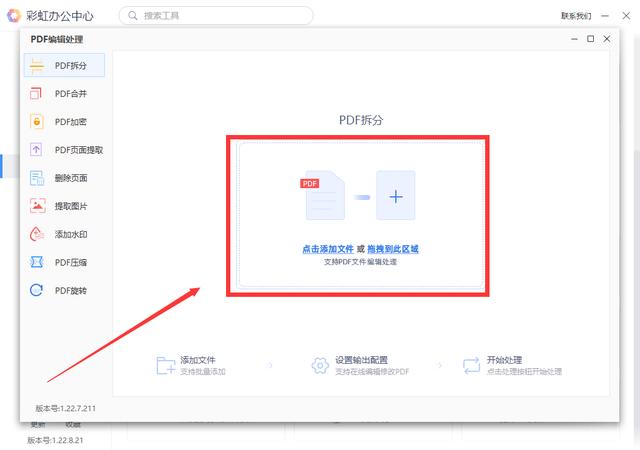Select PDF加密 from the sidebar
This screenshot has width=640, height=450.
point(64,122)
